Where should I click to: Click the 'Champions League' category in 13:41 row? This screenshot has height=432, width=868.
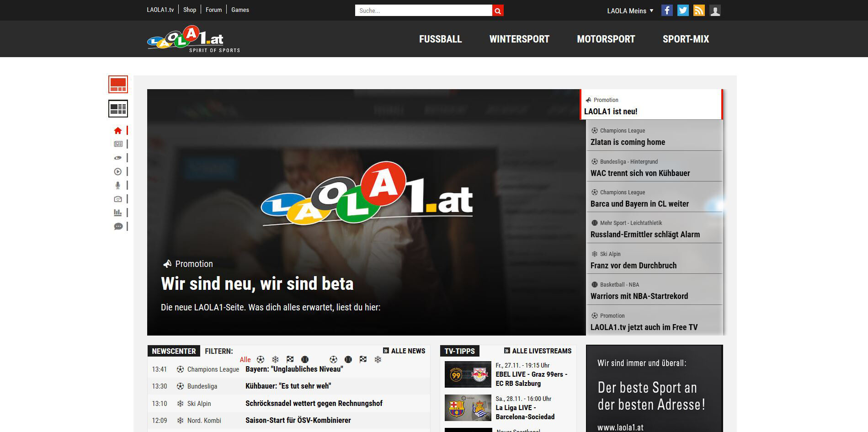point(213,369)
